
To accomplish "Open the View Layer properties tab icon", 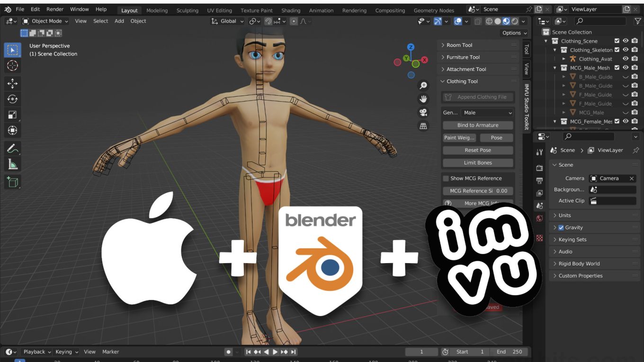I will point(539,193).
